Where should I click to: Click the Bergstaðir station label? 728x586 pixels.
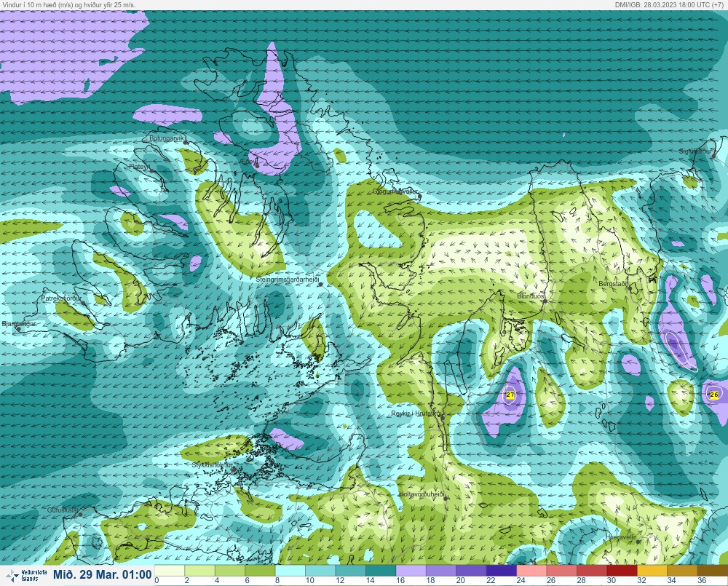613,283
